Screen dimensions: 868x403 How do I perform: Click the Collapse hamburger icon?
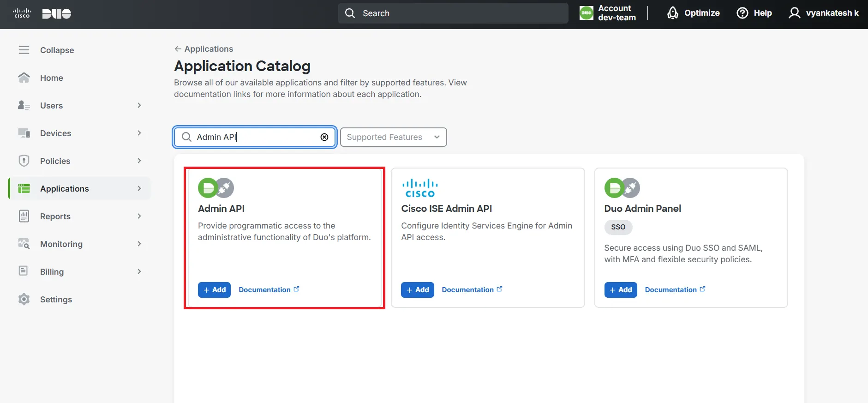24,50
